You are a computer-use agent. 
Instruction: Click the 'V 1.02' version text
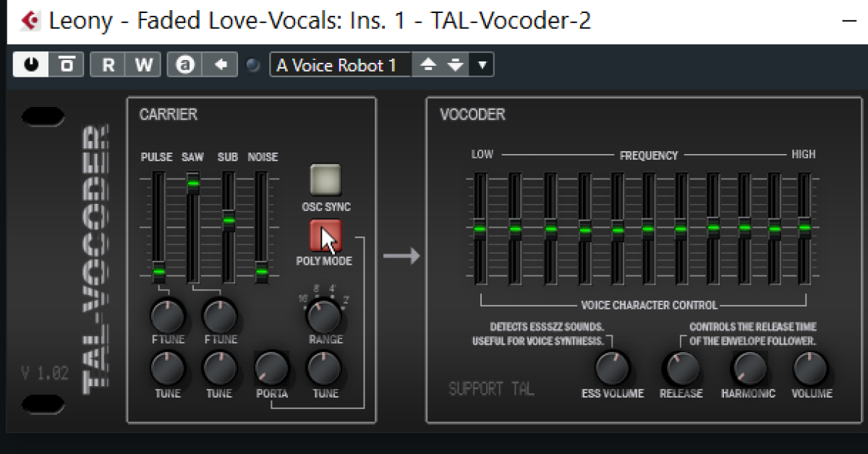[x=44, y=373]
